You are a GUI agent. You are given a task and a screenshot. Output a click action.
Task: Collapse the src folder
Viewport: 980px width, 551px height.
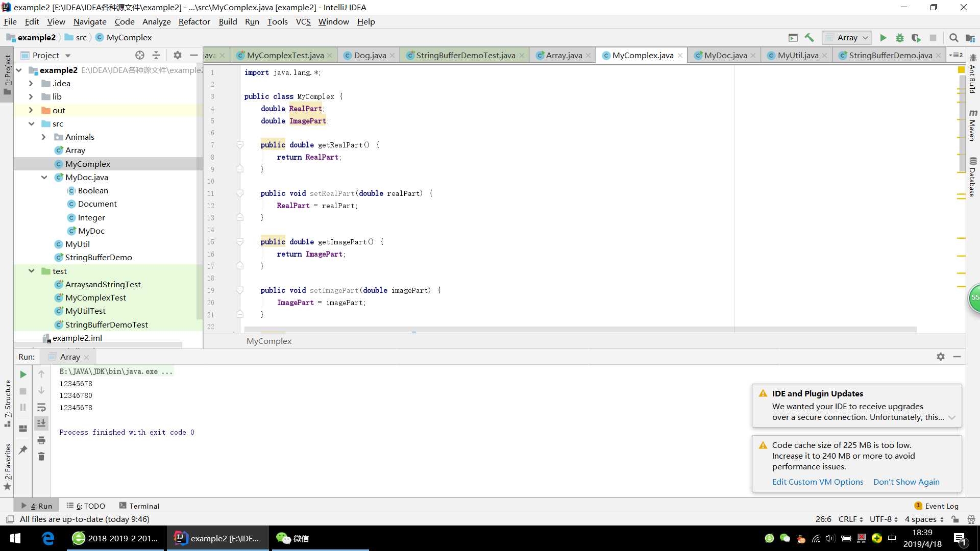[32, 124]
